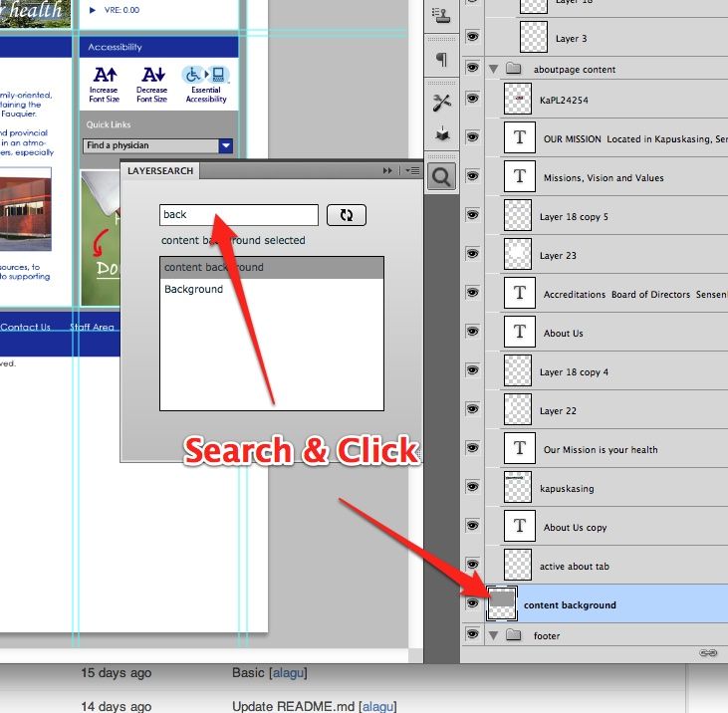
Task: Hide the About Us copy layer
Action: point(472,526)
